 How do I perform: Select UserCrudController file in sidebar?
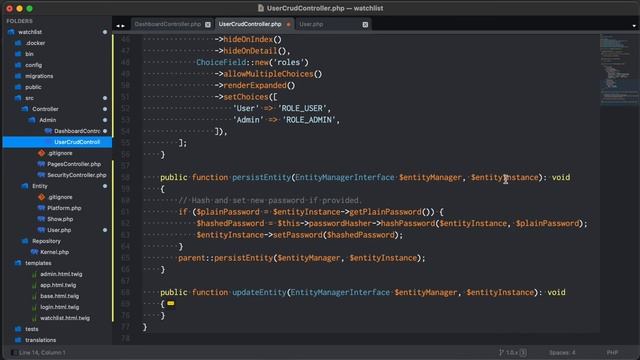[77, 142]
